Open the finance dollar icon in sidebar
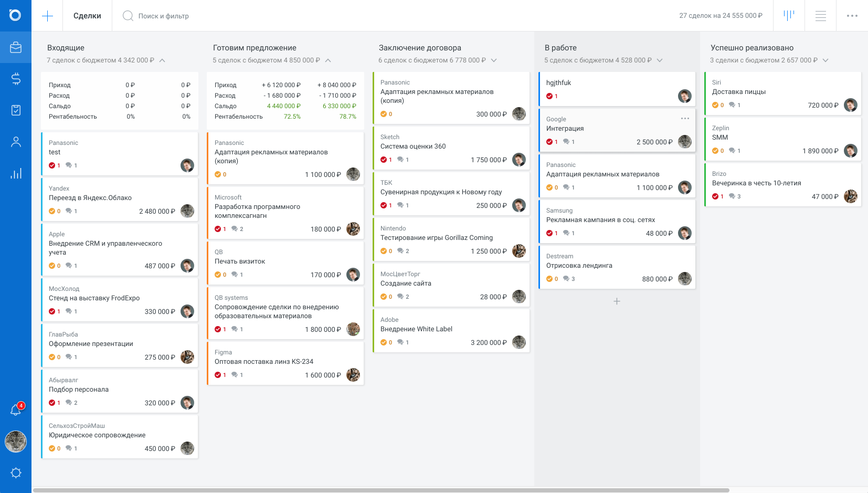The image size is (868, 493). pos(16,79)
